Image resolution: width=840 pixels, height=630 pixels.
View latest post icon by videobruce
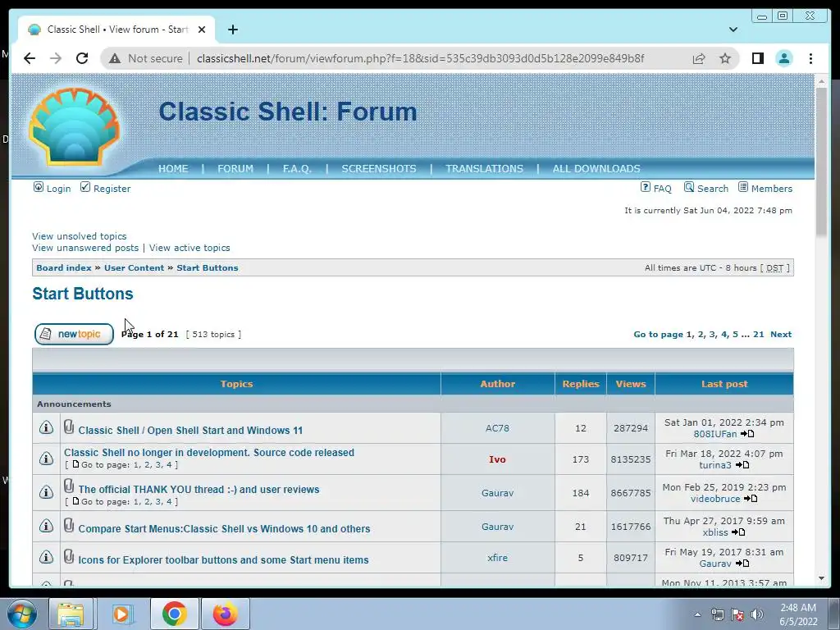tap(751, 499)
